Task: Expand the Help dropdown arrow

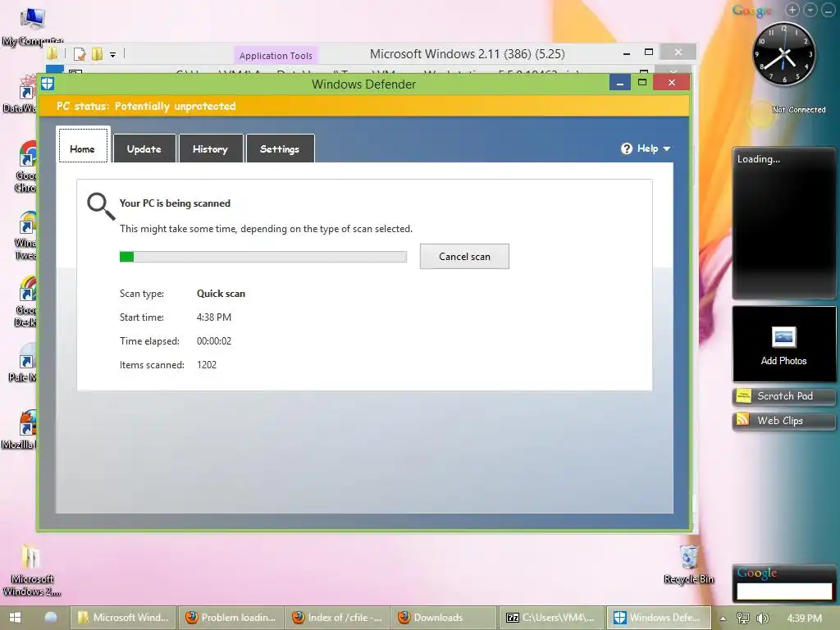Action: (x=666, y=149)
